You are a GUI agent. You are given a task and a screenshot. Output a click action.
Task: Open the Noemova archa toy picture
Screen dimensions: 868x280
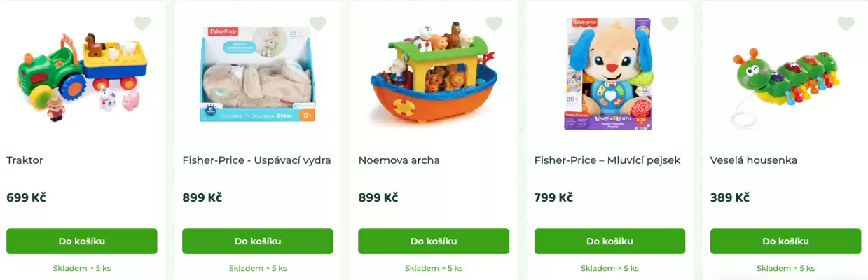pos(434,75)
